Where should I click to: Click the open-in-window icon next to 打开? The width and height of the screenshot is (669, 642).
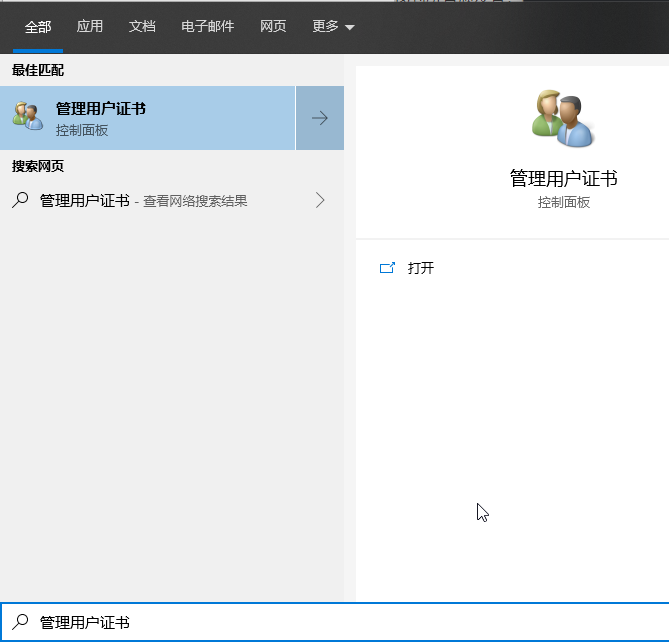(387, 268)
